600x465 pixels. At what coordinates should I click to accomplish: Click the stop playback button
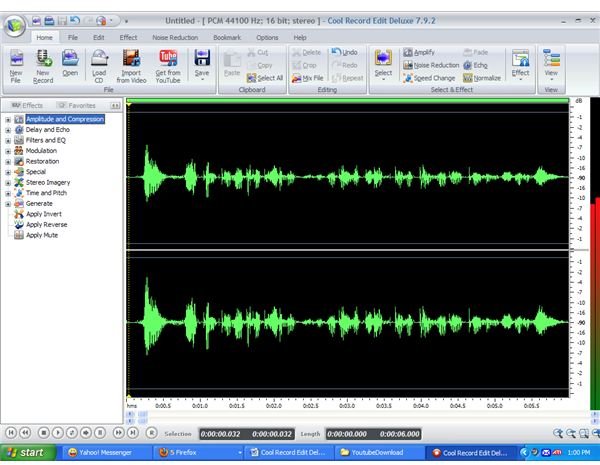pos(44,433)
